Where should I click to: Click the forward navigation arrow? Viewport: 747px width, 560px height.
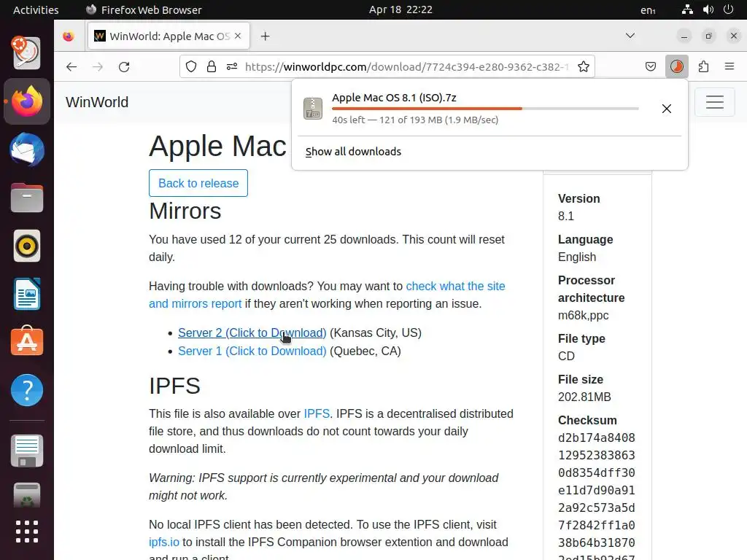98,66
